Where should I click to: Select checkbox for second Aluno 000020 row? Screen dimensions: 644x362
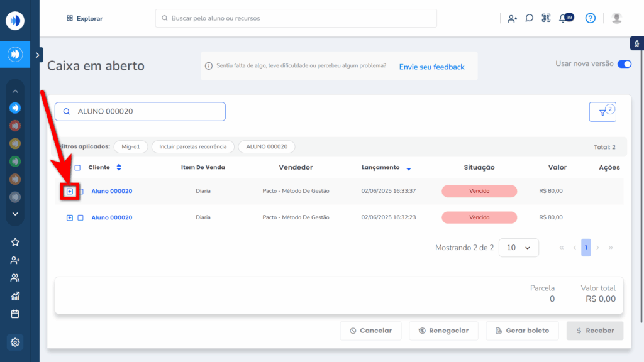[x=80, y=217]
